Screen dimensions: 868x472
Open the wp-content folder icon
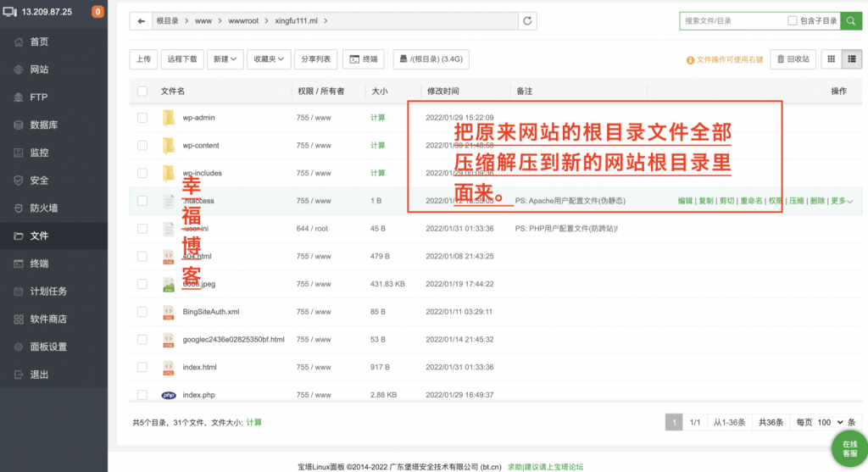[x=169, y=146]
